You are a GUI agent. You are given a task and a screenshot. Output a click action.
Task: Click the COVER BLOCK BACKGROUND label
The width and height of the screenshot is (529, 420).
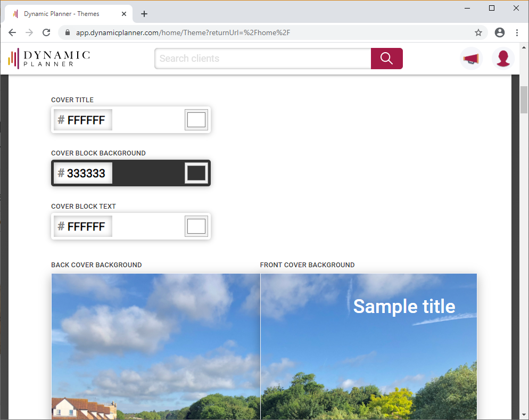(98, 153)
